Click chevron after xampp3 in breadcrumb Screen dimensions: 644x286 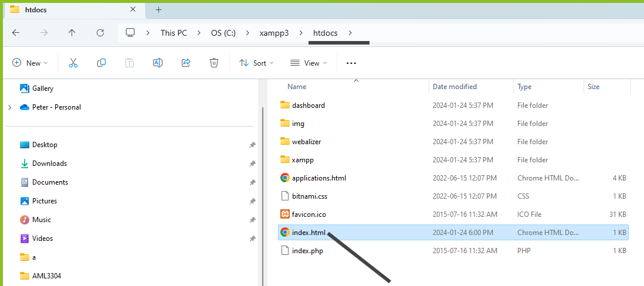point(301,33)
